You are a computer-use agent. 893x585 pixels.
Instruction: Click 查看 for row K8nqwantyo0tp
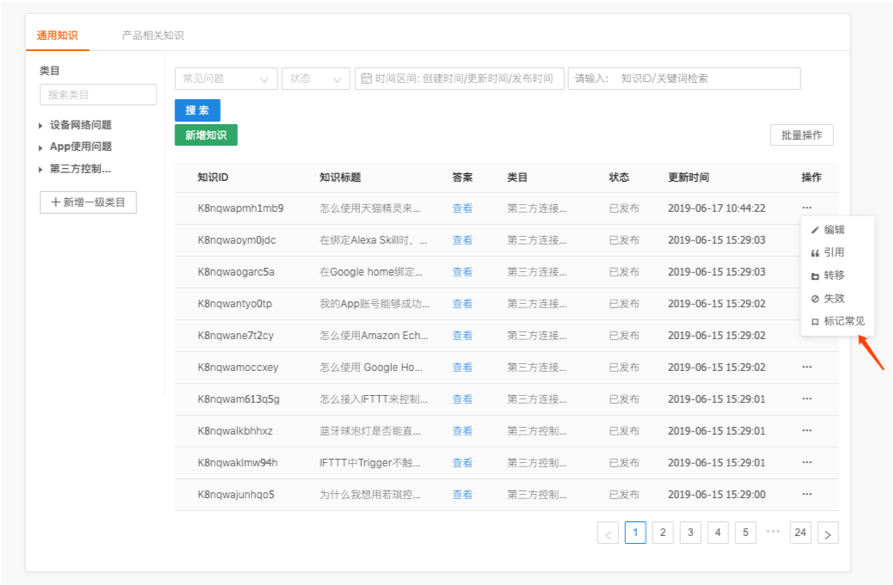(x=462, y=304)
